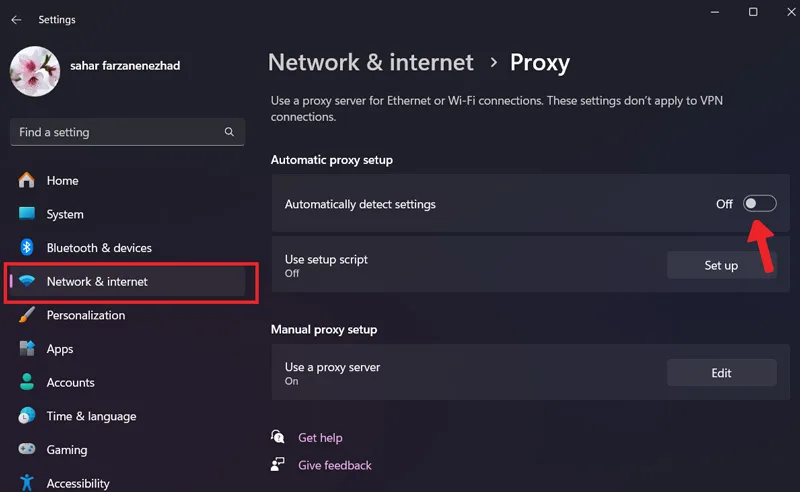Click the search magnifier icon
The image size is (800, 492).
(229, 132)
